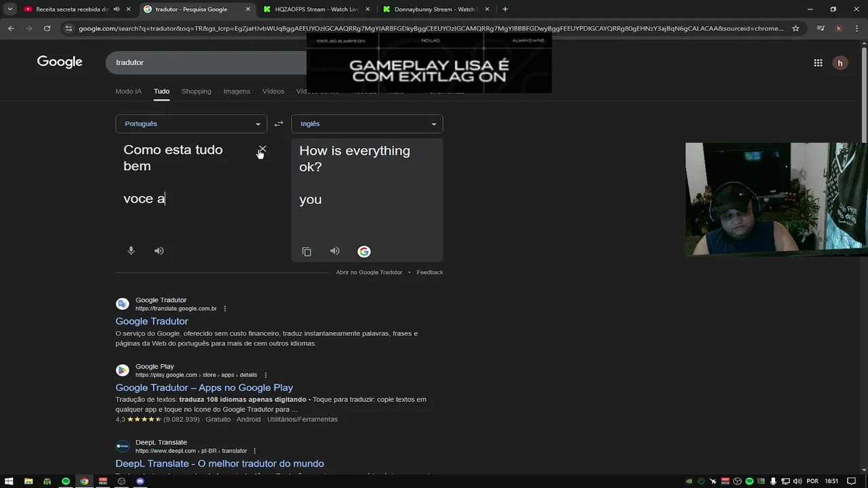Copy the English translation
868x488 pixels.
(307, 251)
